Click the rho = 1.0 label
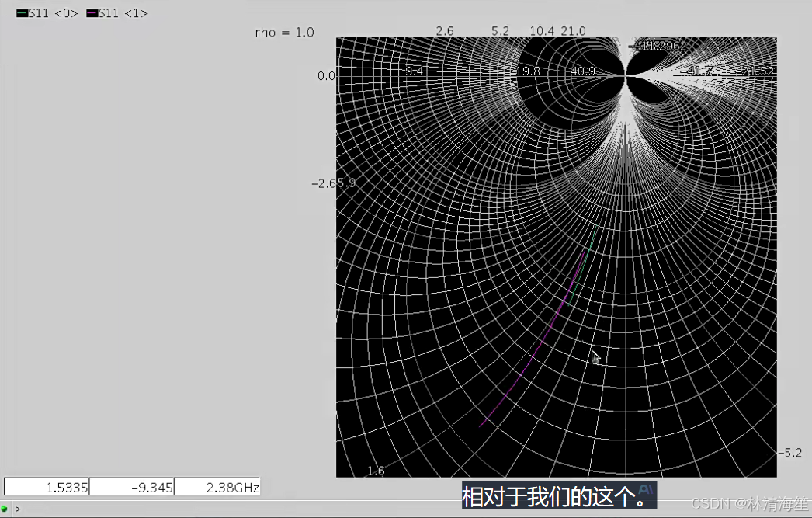This screenshot has height=518, width=812. point(284,32)
